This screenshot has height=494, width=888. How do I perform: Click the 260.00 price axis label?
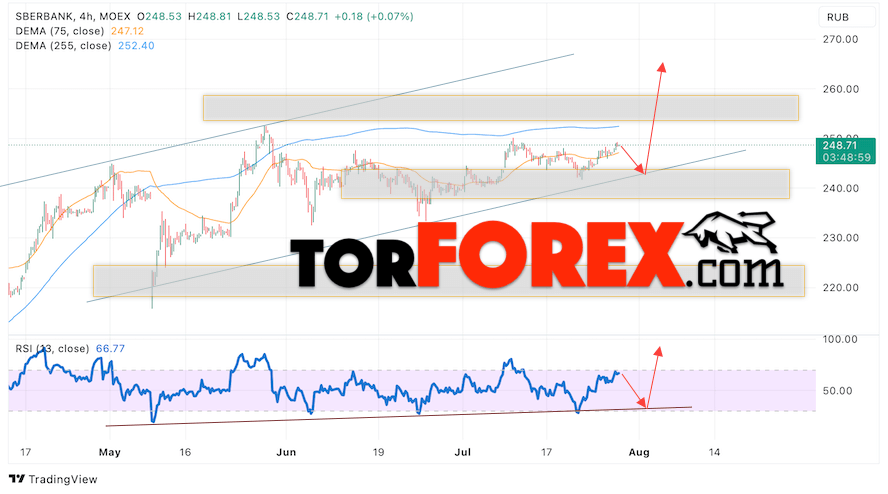pos(840,89)
